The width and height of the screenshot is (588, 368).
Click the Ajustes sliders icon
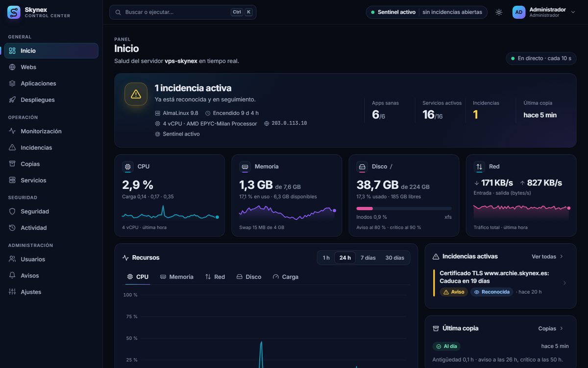(12, 292)
